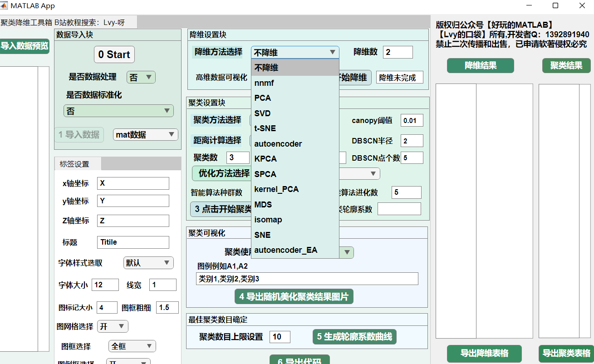Image resolution: width=594 pixels, height=364 pixels.
Task: Select PCA from the dimension reduction list
Action: (x=263, y=98)
